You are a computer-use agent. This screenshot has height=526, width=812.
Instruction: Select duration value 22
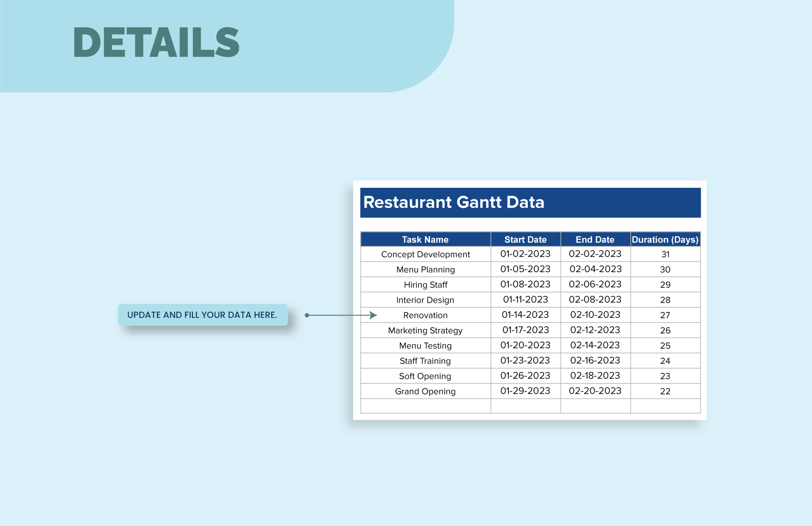click(x=665, y=391)
